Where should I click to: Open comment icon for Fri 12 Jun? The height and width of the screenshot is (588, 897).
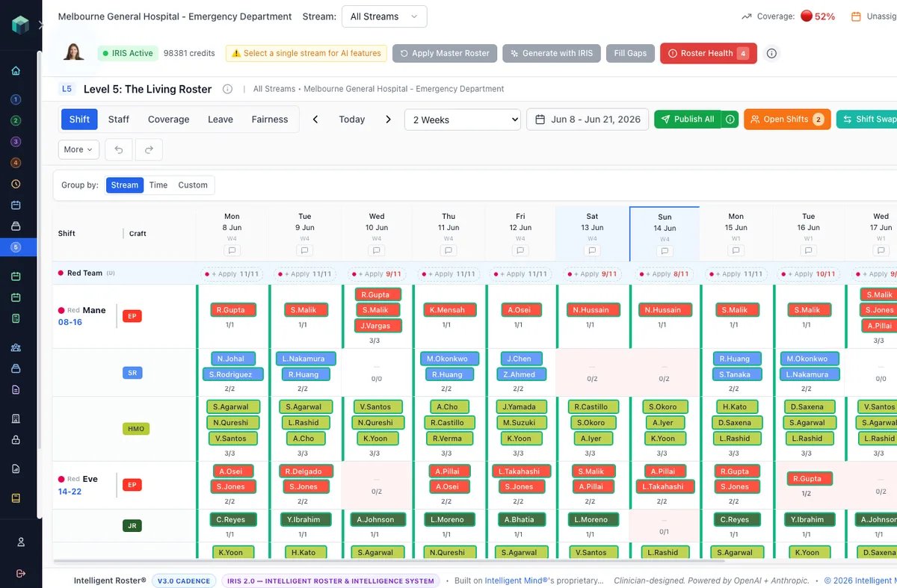point(520,251)
